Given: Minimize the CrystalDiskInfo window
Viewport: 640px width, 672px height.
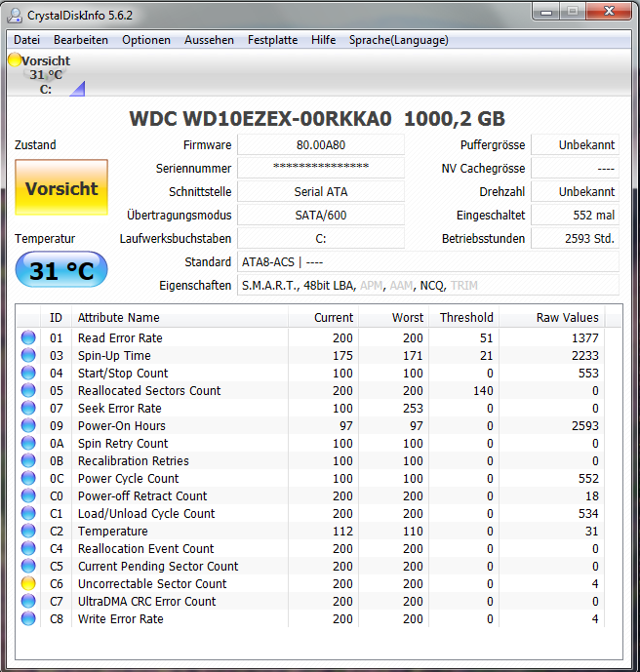Looking at the screenshot, I should 546,12.
